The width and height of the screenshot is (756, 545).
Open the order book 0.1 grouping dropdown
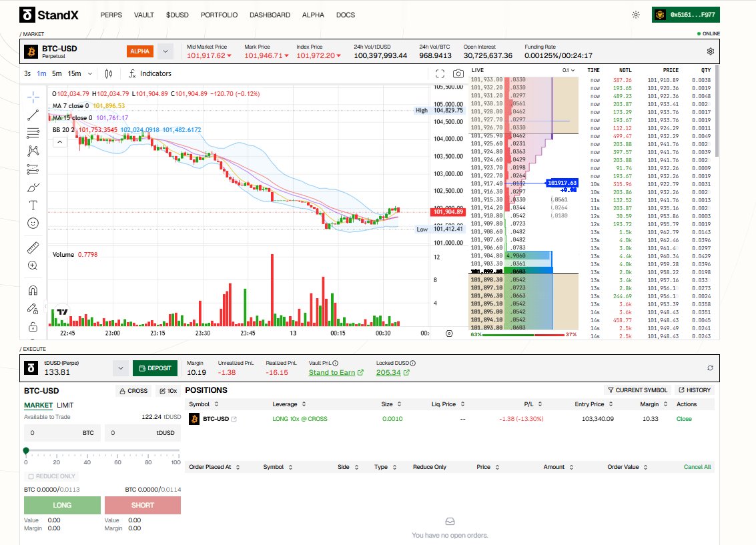(x=569, y=70)
